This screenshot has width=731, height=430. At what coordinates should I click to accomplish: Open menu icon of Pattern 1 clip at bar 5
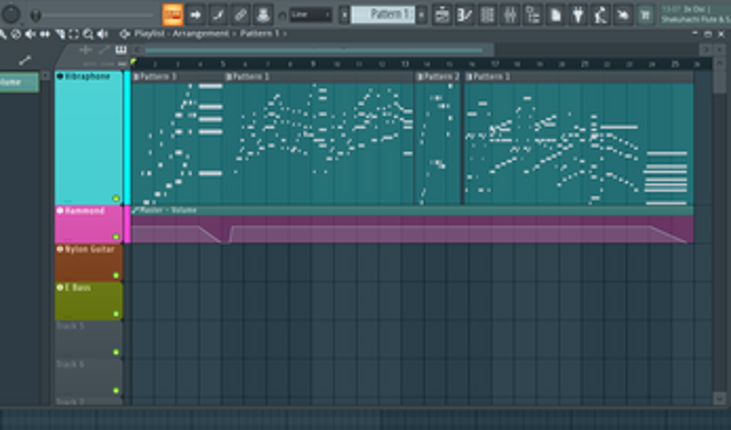228,76
